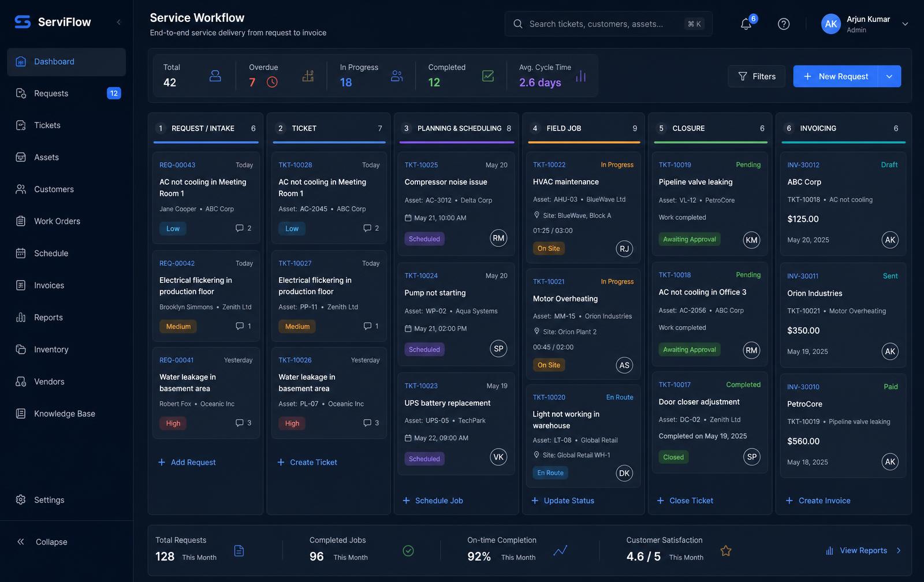The height and width of the screenshot is (582, 924).
Task: Click the Total person icon
Action: [x=215, y=76]
